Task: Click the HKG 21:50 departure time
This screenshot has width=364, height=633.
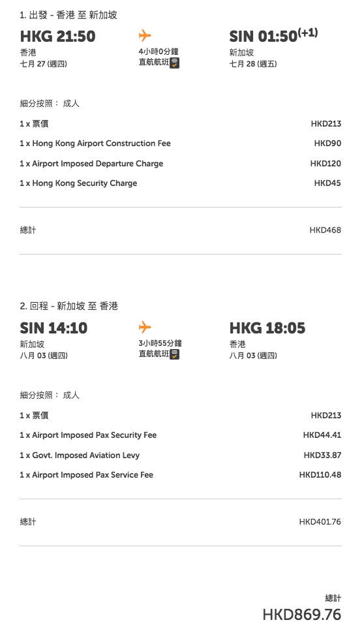Action: coord(57,37)
